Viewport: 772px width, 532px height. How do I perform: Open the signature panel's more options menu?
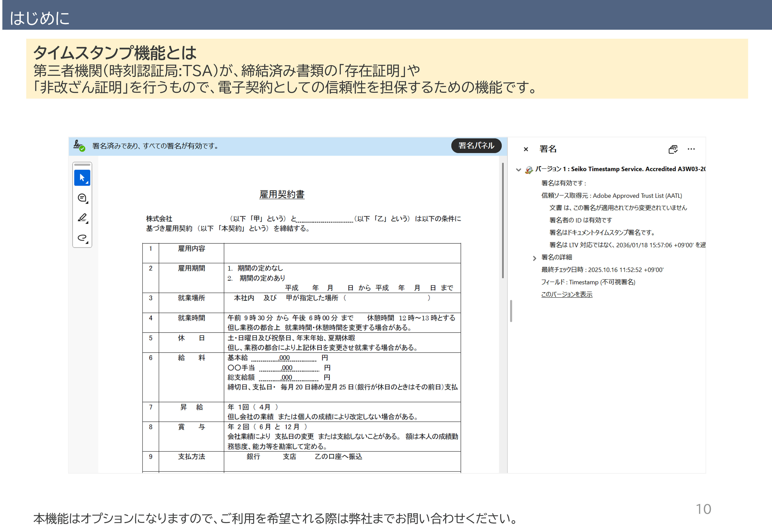tap(691, 149)
